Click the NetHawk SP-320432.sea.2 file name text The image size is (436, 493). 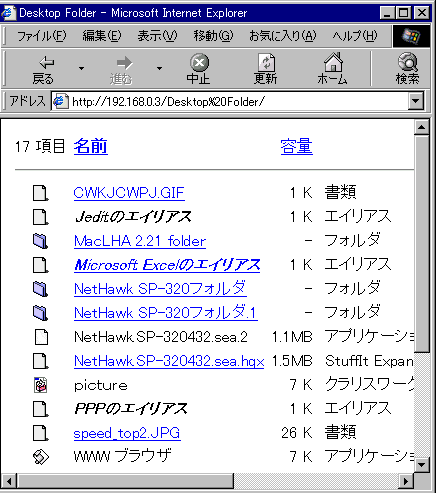pos(161,337)
